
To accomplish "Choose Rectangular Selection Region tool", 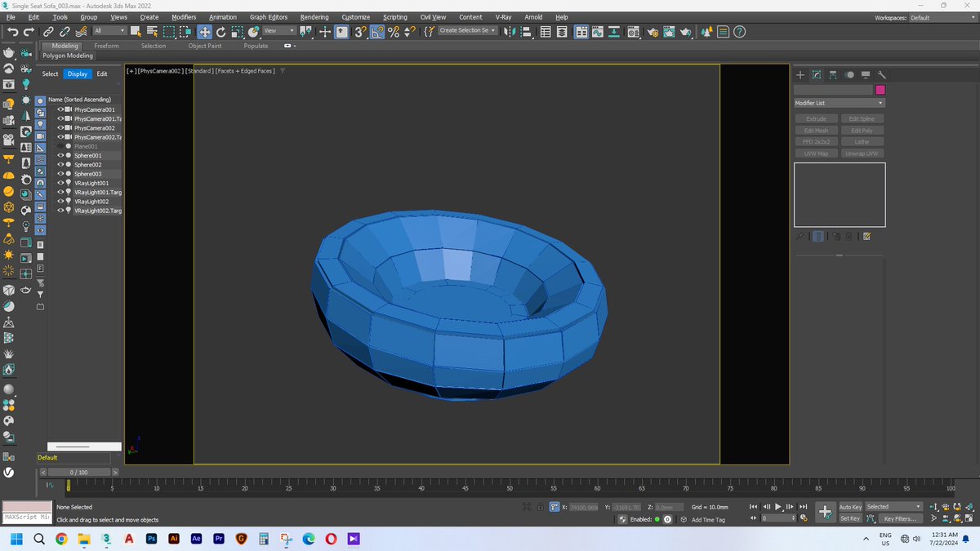I will click(169, 32).
